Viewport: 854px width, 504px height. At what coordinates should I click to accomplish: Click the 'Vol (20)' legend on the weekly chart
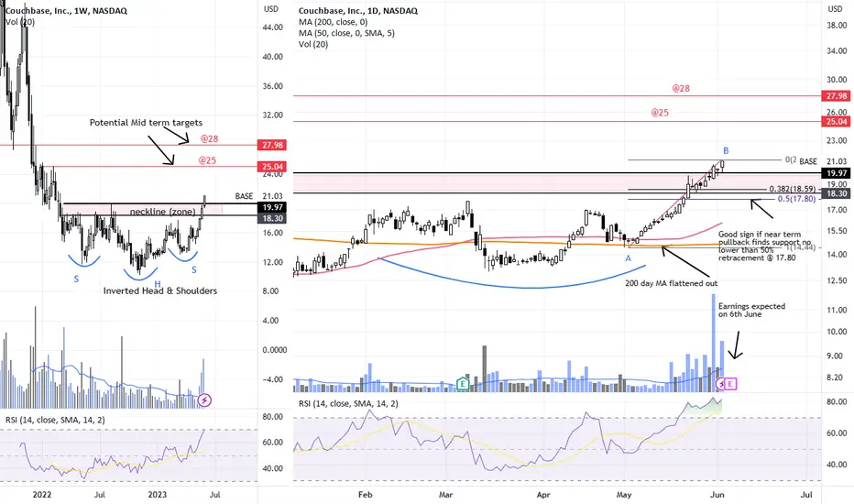pos(19,22)
